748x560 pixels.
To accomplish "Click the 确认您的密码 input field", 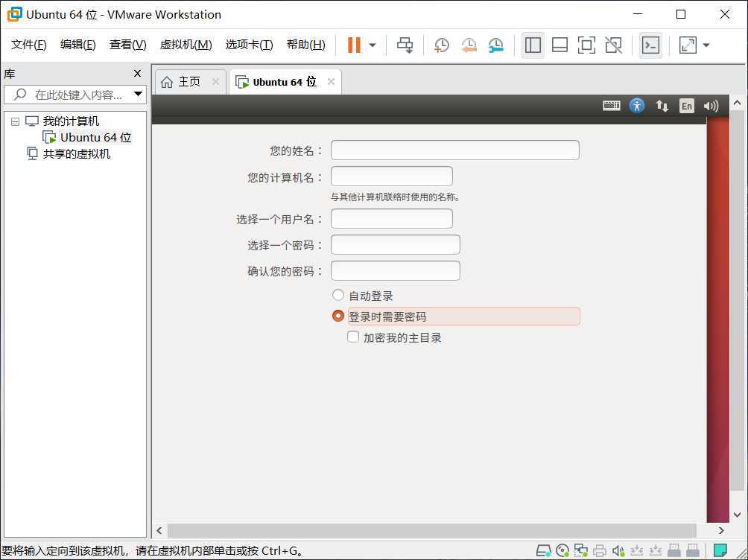I will coord(396,271).
